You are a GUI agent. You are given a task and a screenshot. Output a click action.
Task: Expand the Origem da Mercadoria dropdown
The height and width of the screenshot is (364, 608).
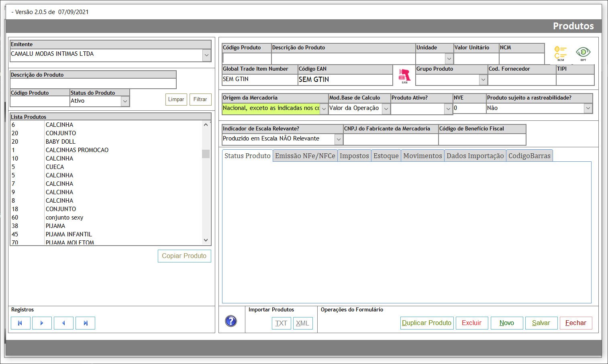[324, 109]
